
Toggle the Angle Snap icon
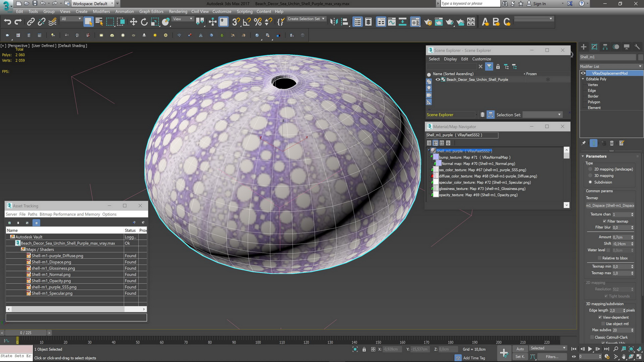247,22
